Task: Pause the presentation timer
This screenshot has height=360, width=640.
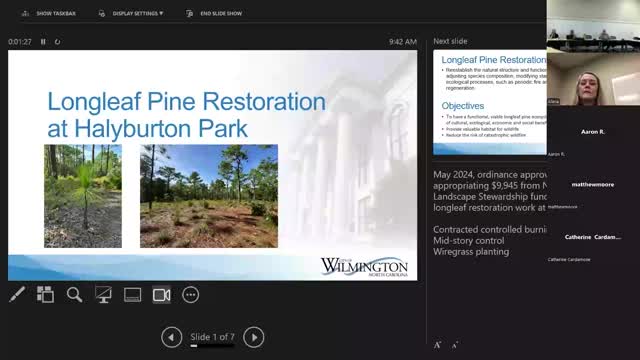Action: [x=43, y=42]
